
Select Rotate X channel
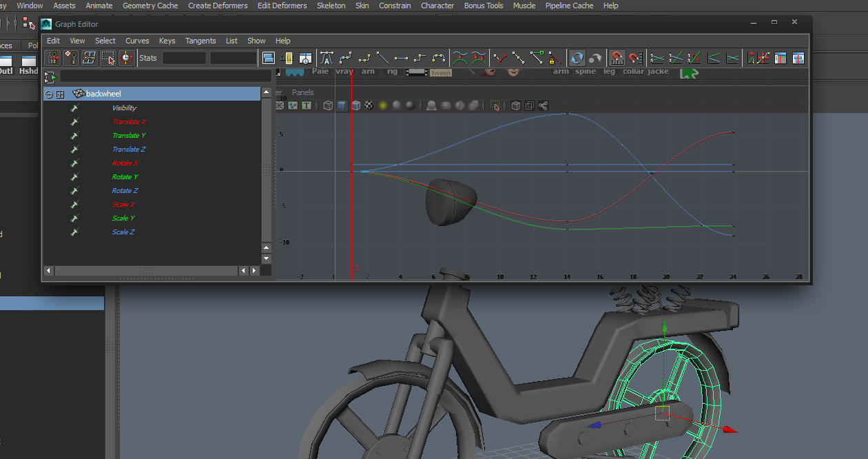click(x=125, y=163)
